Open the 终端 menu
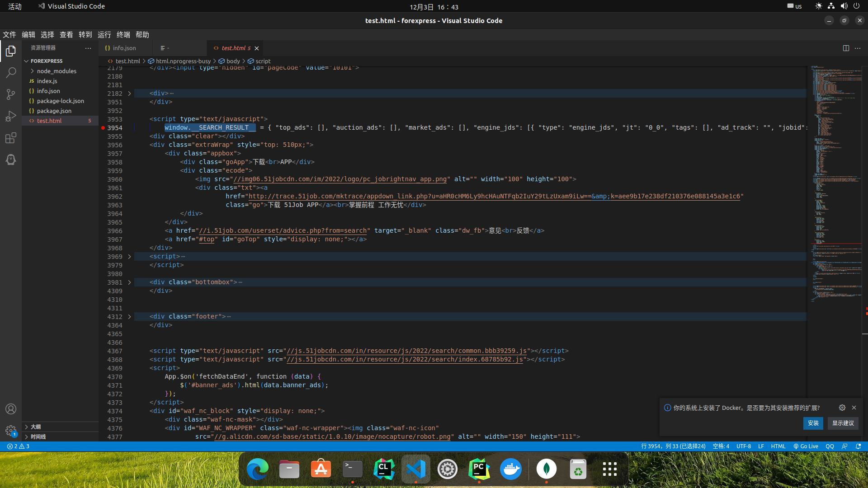The width and height of the screenshot is (868, 488). point(123,35)
